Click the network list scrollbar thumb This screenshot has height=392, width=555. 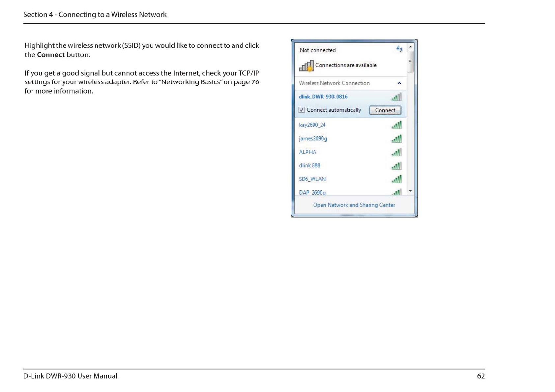[x=410, y=62]
